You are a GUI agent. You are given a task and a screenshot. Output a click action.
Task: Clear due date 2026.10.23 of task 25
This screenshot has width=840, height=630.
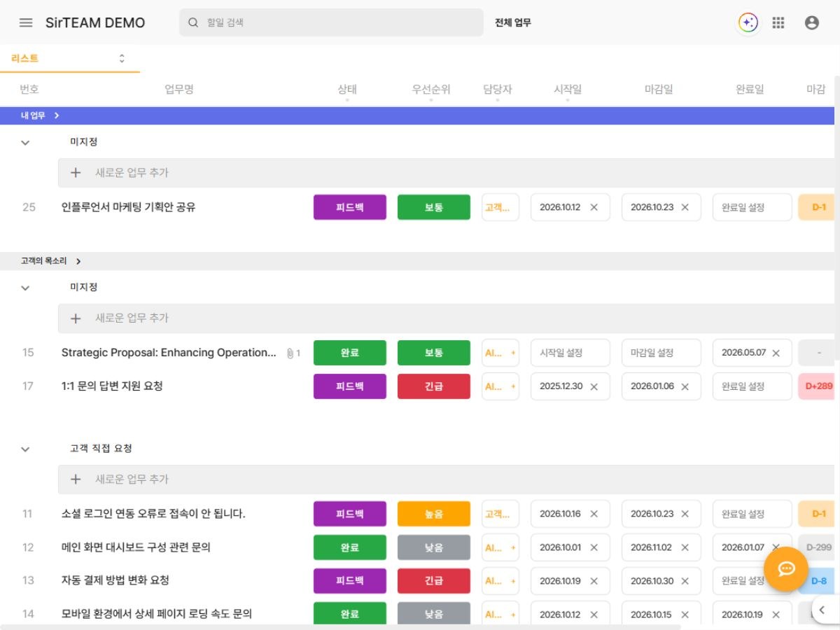[x=685, y=207]
